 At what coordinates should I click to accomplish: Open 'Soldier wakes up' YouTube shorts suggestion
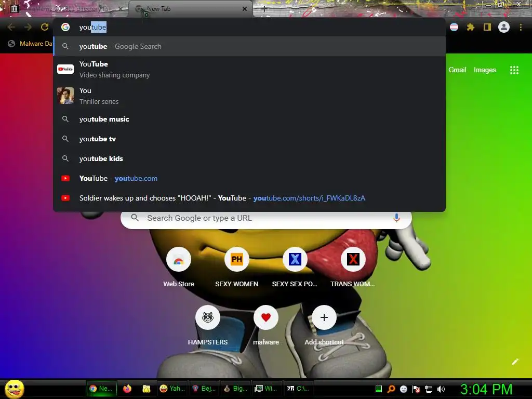[249, 198]
